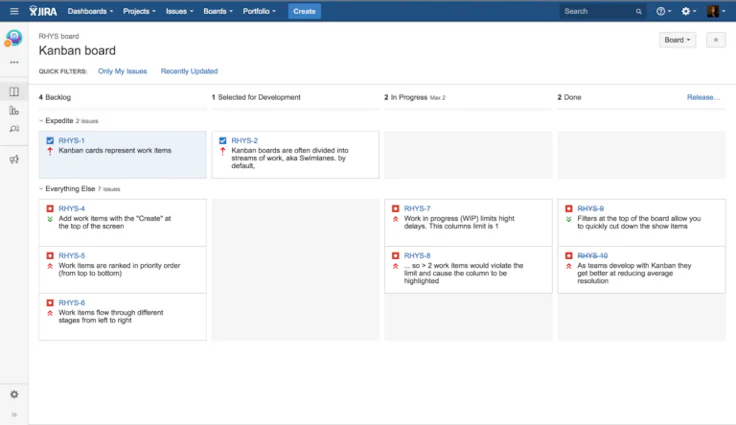The width and height of the screenshot is (736, 425).
Task: Open the Dashboards menu
Action: [90, 11]
